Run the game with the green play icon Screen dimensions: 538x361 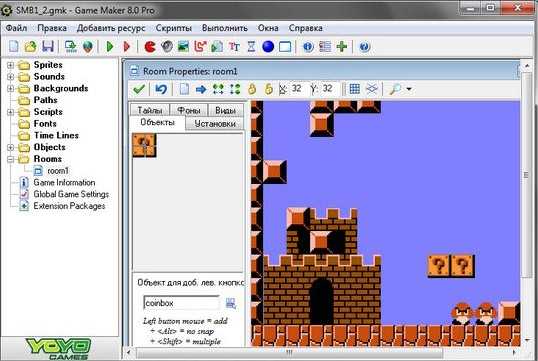click(x=110, y=46)
